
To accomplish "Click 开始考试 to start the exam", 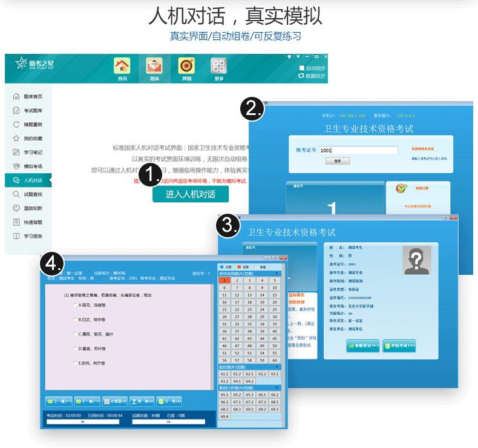I will [x=399, y=346].
